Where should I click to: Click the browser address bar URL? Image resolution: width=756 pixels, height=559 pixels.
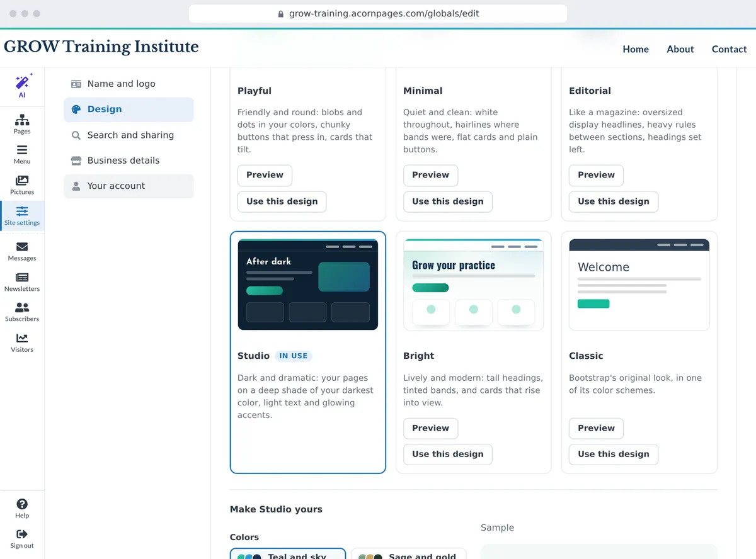(384, 14)
